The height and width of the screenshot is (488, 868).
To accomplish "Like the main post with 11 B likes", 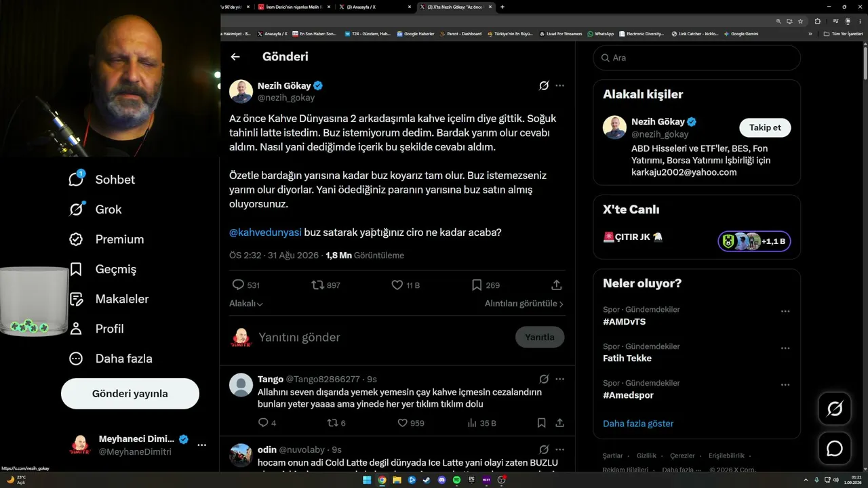I will coord(406,285).
